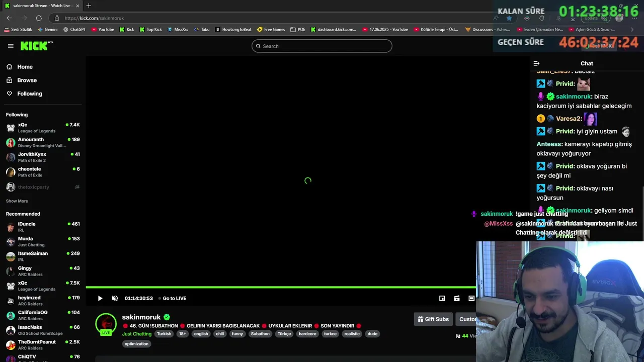Collapse the chat panel with the arrow icon
Viewport: 644px width, 362px height.
[x=536, y=63]
